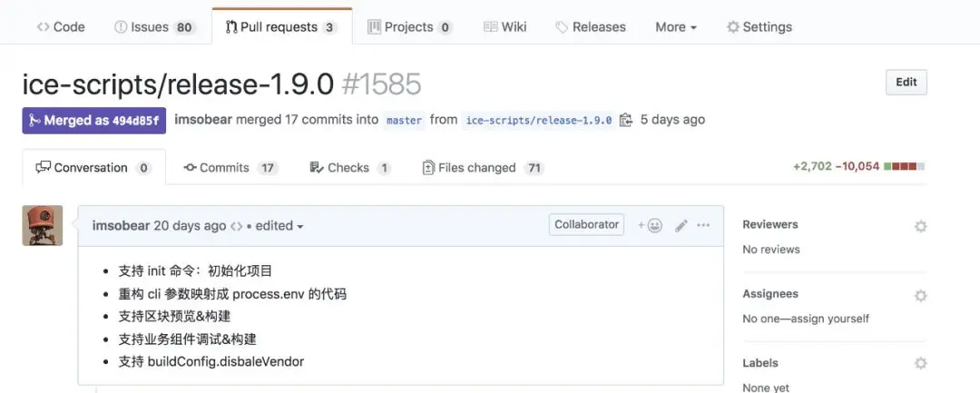This screenshot has width=980, height=393.
Task: Click the pencil edit comment icon
Action: pos(681,226)
